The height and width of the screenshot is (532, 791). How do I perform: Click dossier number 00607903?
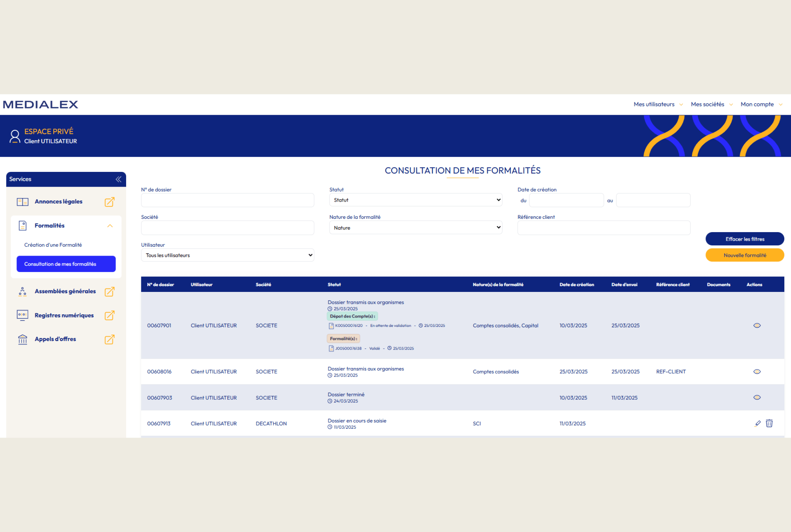[x=159, y=397]
